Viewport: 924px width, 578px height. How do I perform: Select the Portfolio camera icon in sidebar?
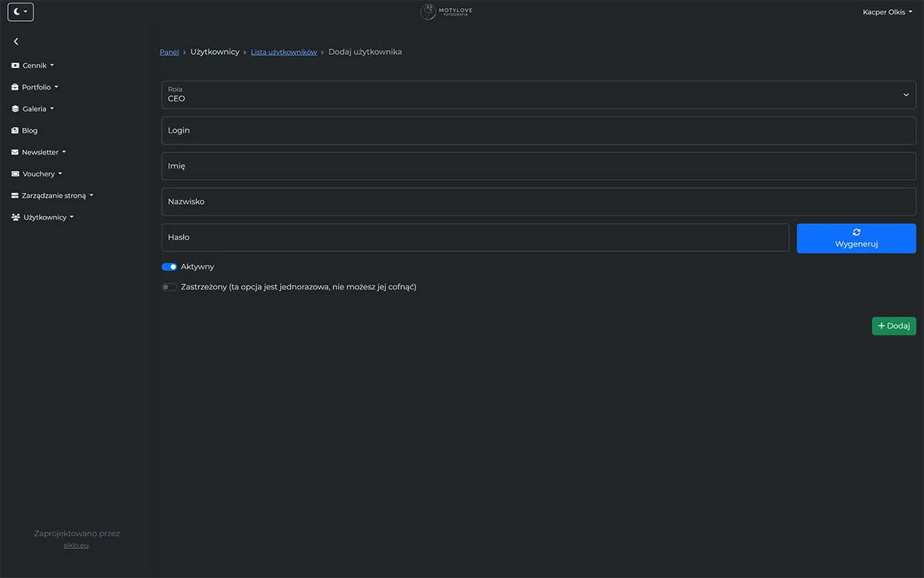(14, 87)
